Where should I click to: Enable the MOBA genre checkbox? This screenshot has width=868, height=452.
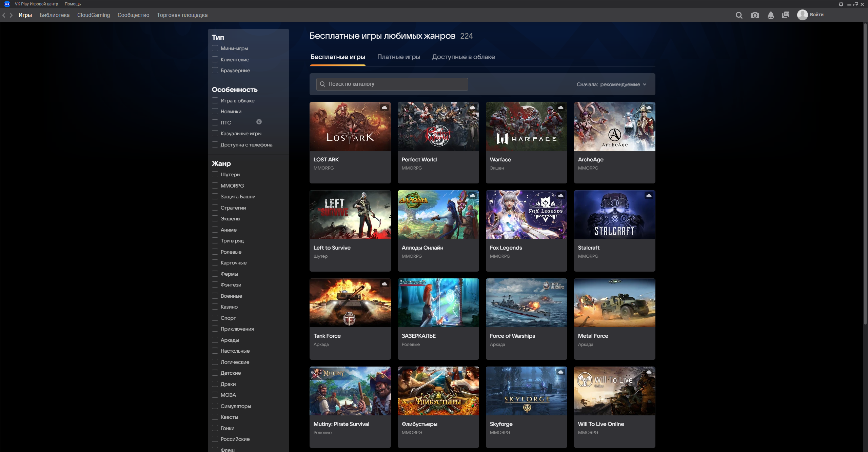215,395
